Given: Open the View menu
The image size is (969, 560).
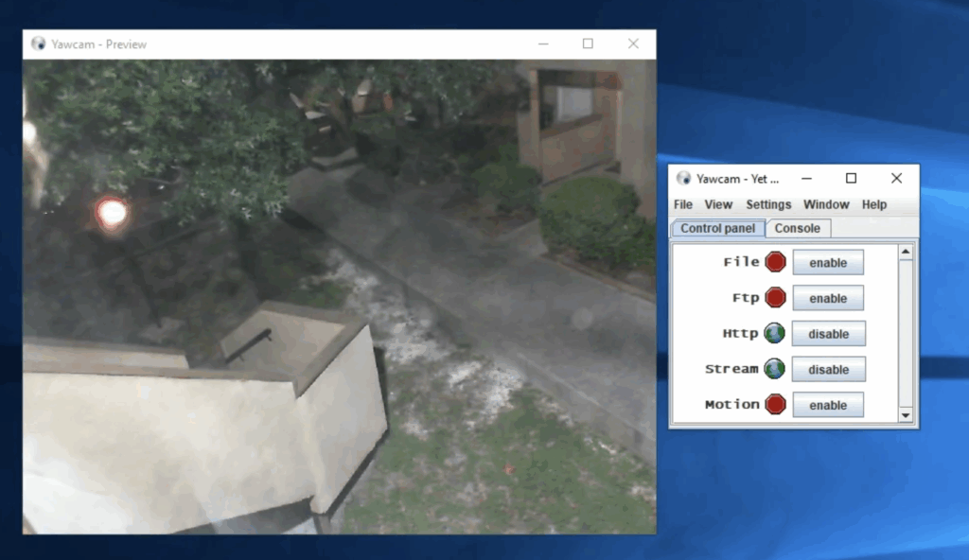Looking at the screenshot, I should click(x=718, y=204).
